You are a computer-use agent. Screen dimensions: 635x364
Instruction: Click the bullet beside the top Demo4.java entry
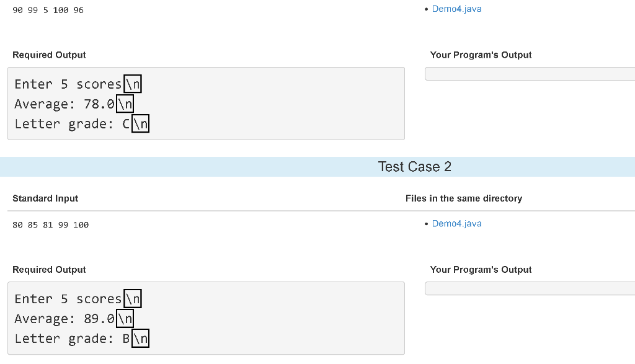pos(426,9)
